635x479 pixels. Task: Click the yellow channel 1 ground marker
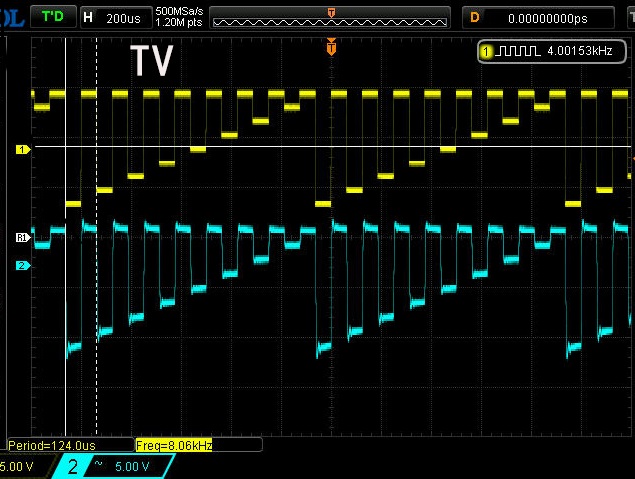(22, 149)
